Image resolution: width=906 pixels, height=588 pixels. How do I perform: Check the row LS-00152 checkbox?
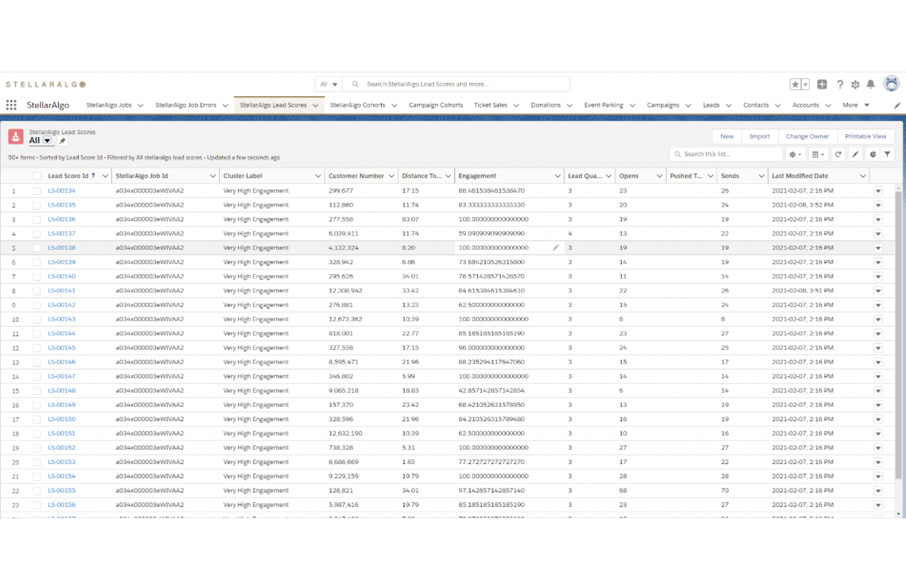coord(37,448)
